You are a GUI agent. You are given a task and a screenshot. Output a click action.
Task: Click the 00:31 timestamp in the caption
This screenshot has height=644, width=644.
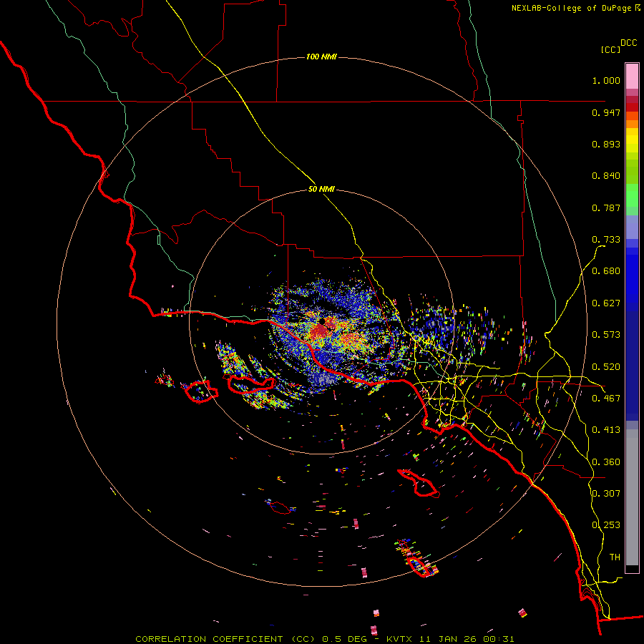[x=499, y=639]
